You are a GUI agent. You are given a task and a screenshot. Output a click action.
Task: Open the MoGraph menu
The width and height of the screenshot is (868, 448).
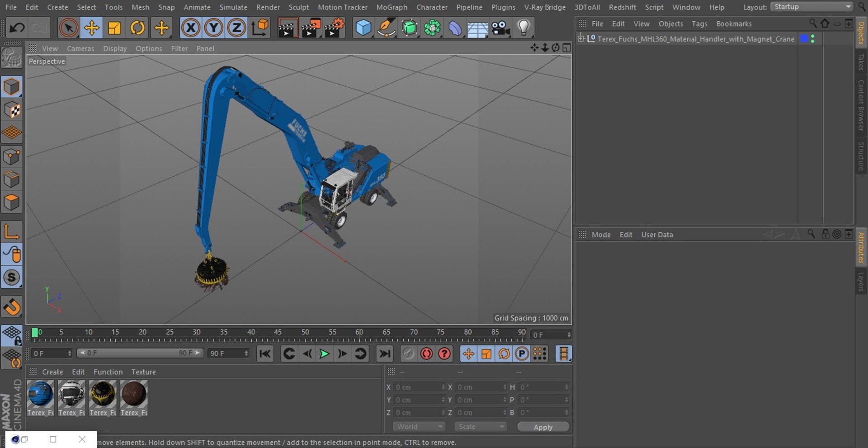392,7
